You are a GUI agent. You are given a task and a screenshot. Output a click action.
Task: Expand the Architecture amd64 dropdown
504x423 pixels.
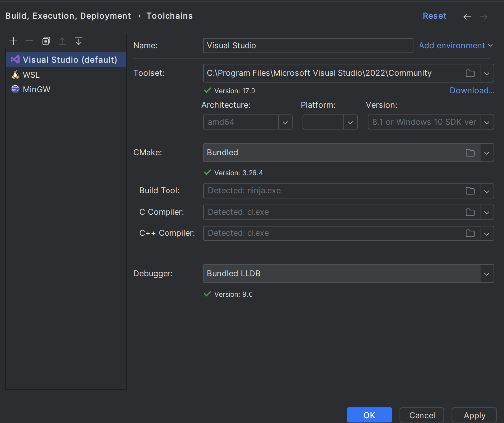pos(285,122)
